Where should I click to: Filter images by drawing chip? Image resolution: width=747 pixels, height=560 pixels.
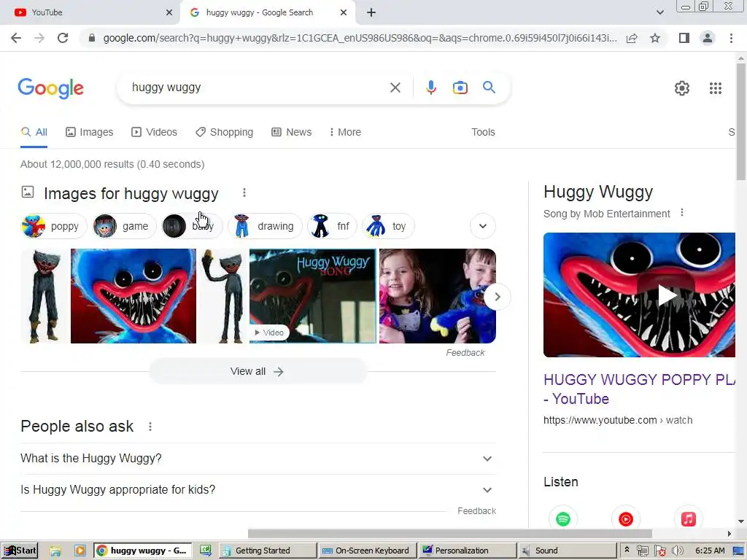[x=266, y=226]
